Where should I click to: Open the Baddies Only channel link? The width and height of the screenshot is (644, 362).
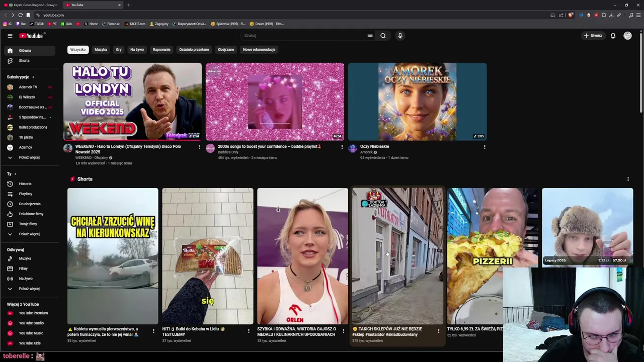[228, 152]
